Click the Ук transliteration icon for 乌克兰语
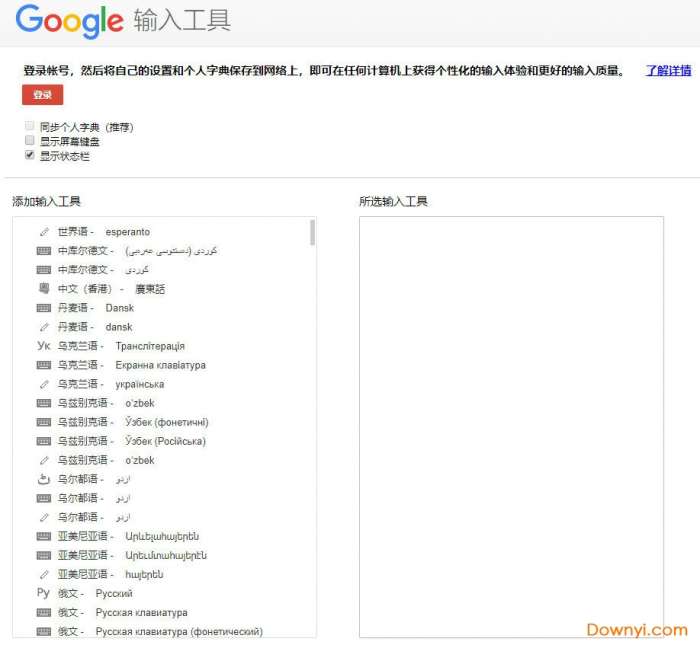 [44, 346]
